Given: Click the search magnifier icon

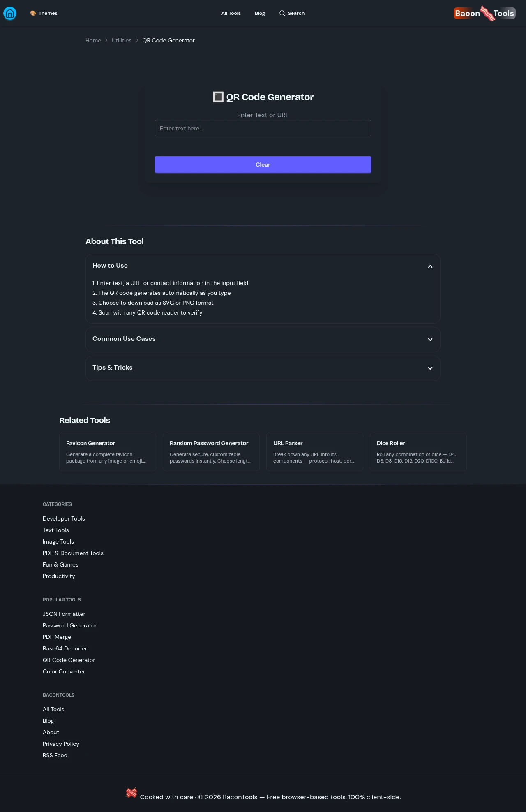Looking at the screenshot, I should [282, 13].
